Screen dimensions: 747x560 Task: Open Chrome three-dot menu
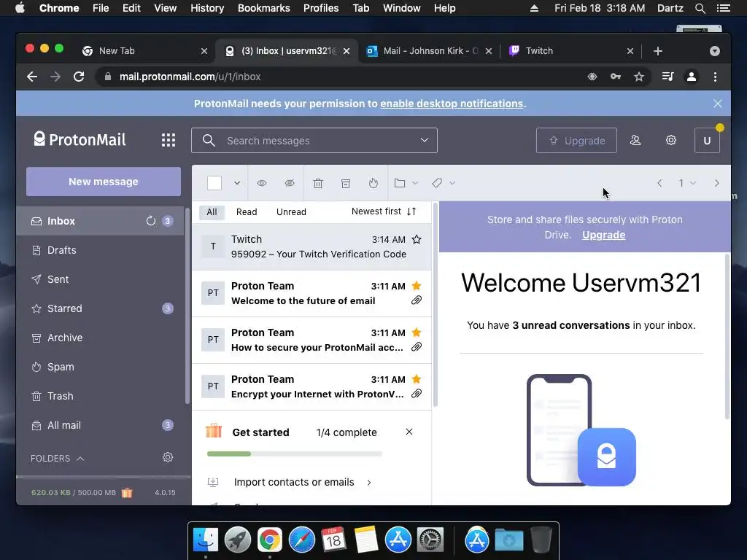tap(715, 77)
